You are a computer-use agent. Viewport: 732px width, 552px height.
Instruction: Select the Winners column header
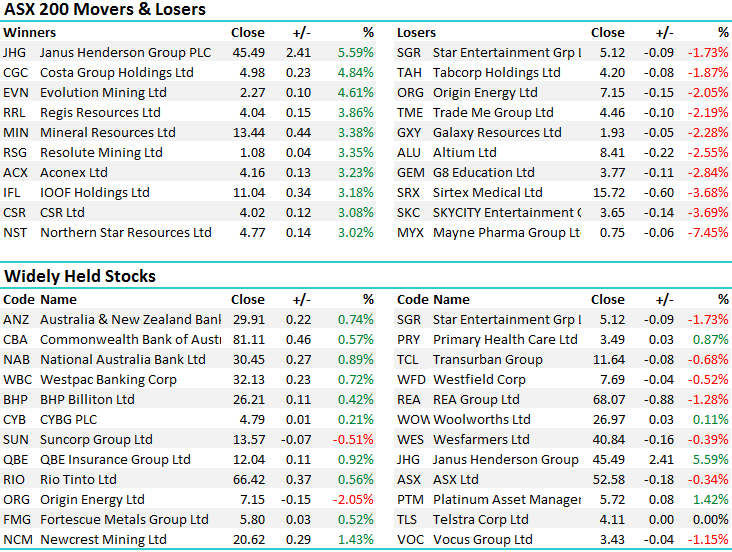pyautogui.click(x=30, y=32)
